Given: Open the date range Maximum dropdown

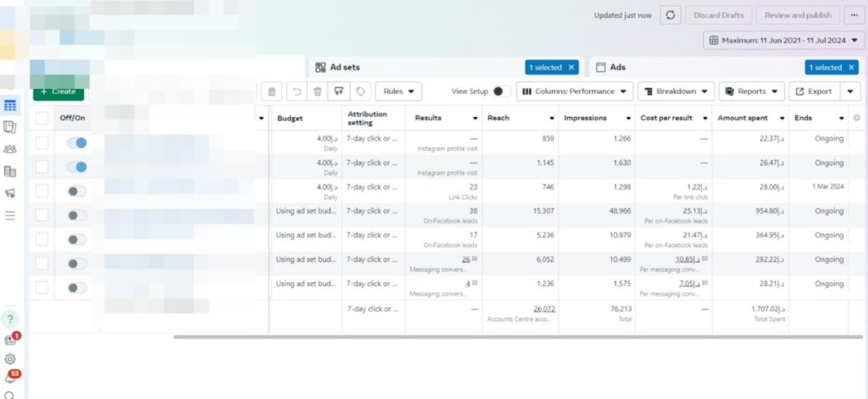Looking at the screenshot, I should point(784,40).
